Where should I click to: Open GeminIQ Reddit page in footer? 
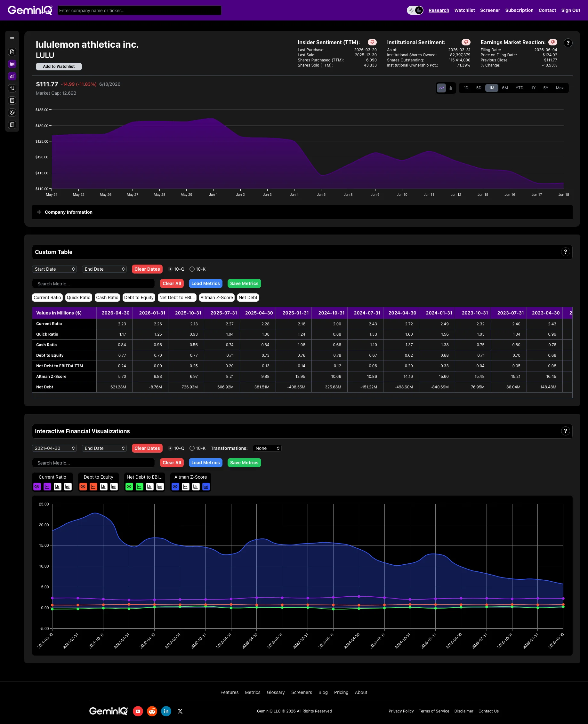tap(152, 711)
